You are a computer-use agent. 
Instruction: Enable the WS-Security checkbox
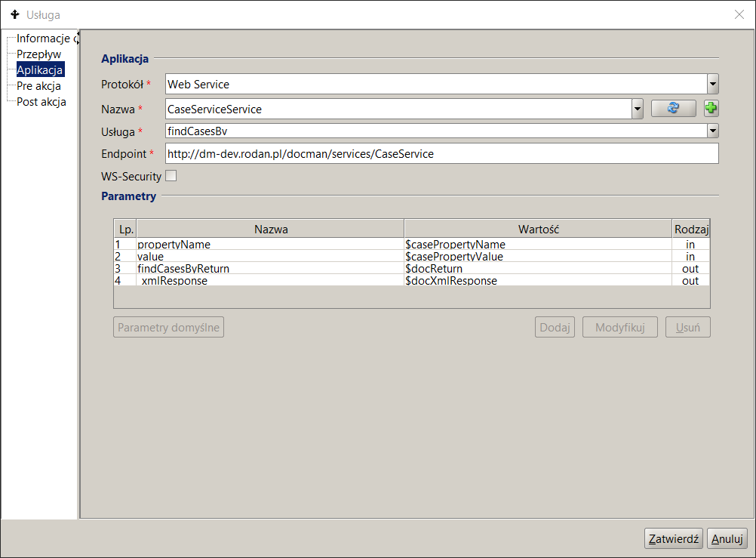171,176
